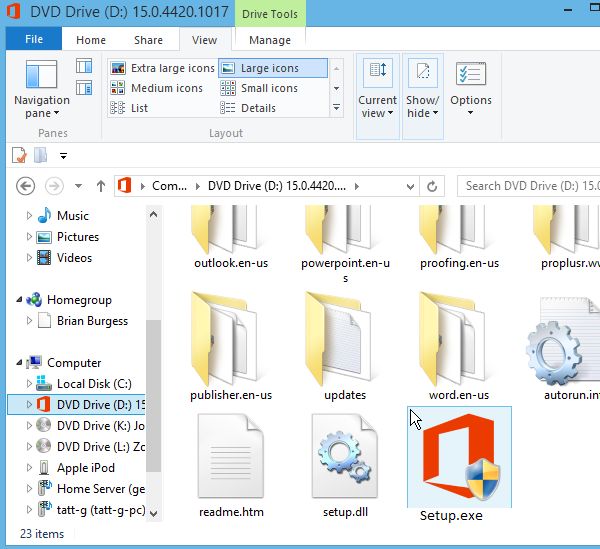Viewport: 600px width, 549px height.
Task: Select Extra large icons layout
Action: click(x=163, y=68)
